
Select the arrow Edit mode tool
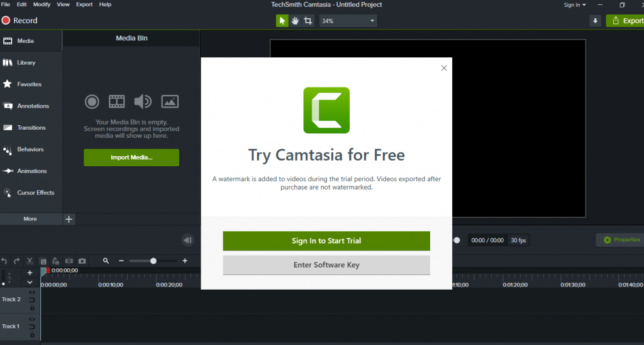click(x=282, y=21)
